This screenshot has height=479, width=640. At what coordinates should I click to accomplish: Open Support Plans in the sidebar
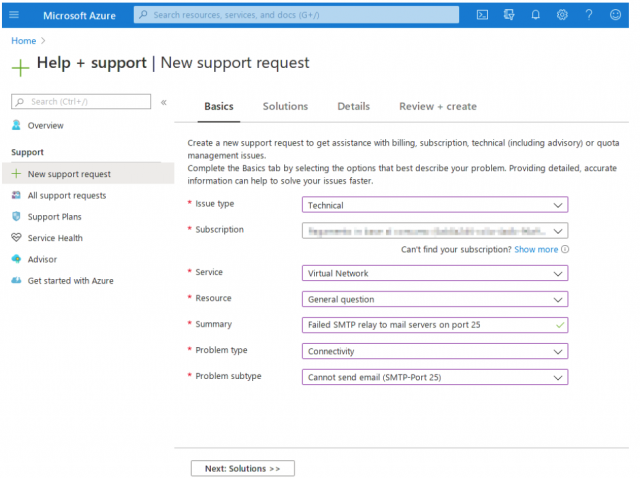coord(55,216)
